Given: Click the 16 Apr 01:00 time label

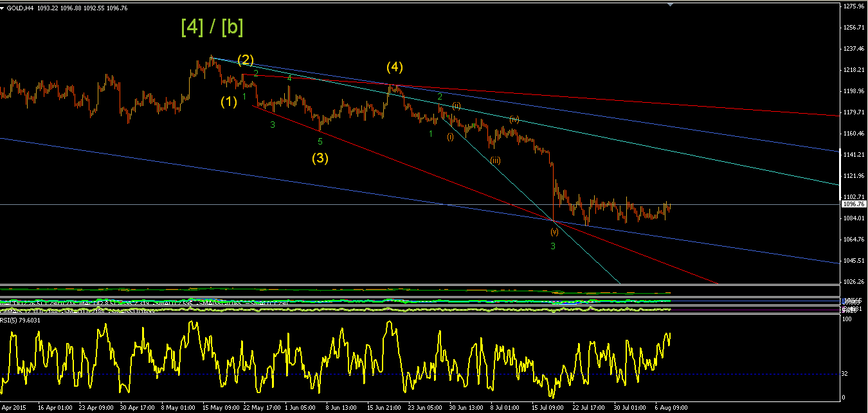Looking at the screenshot, I should pyautogui.click(x=55, y=407).
